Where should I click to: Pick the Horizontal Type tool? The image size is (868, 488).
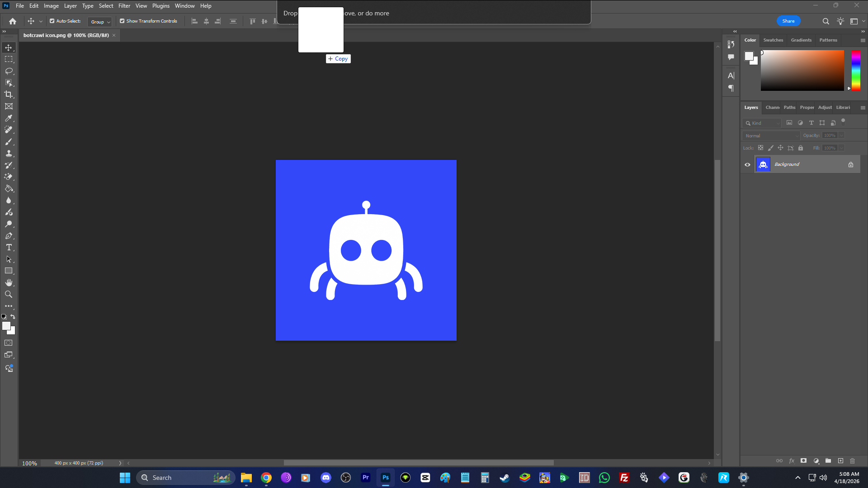tap(9, 248)
